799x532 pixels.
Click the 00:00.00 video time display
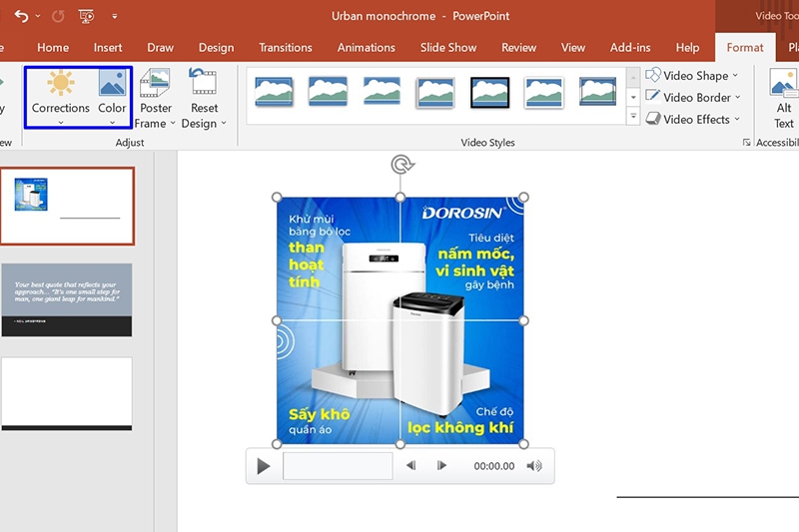coord(493,466)
